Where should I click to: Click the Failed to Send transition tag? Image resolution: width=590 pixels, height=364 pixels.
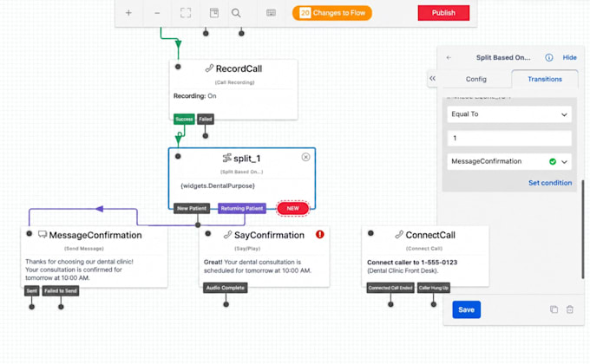click(x=61, y=290)
